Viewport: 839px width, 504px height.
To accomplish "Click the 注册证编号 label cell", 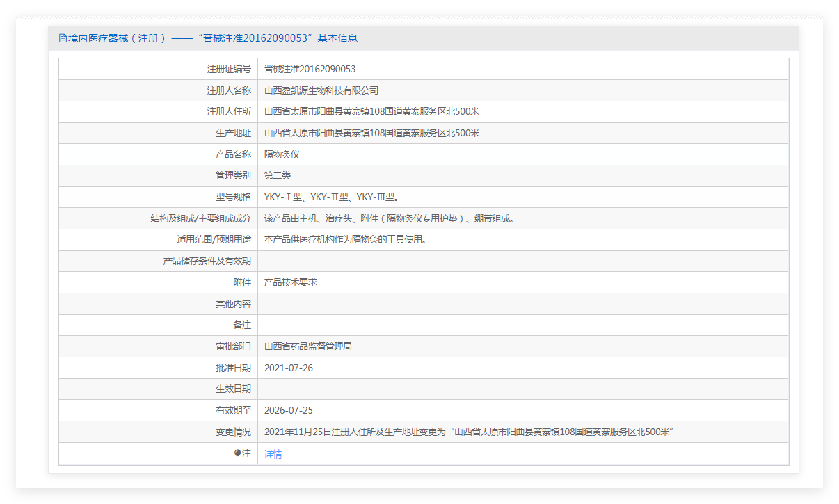I will click(x=158, y=69).
